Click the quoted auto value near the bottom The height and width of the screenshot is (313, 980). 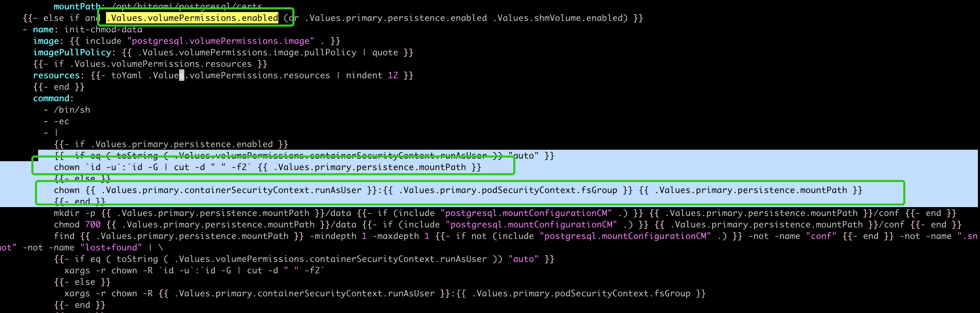(x=524, y=258)
